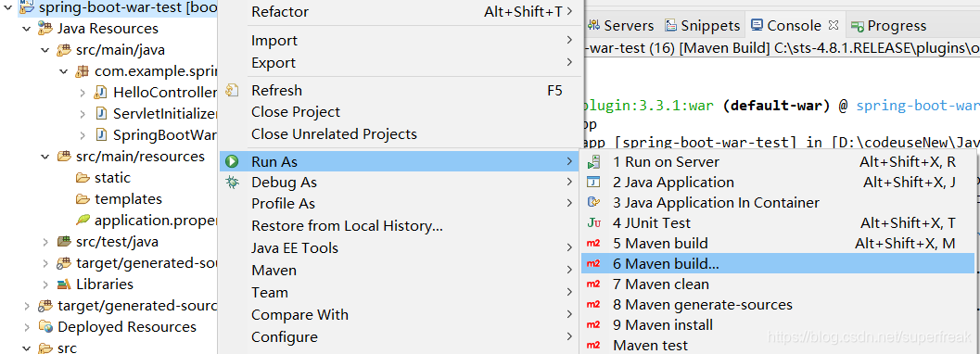Viewport: 980px width, 354px height.
Task: Open the Refactor submenu
Action: [x=400, y=12]
